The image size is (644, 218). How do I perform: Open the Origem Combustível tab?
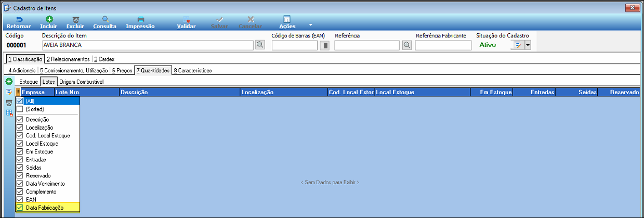point(81,82)
